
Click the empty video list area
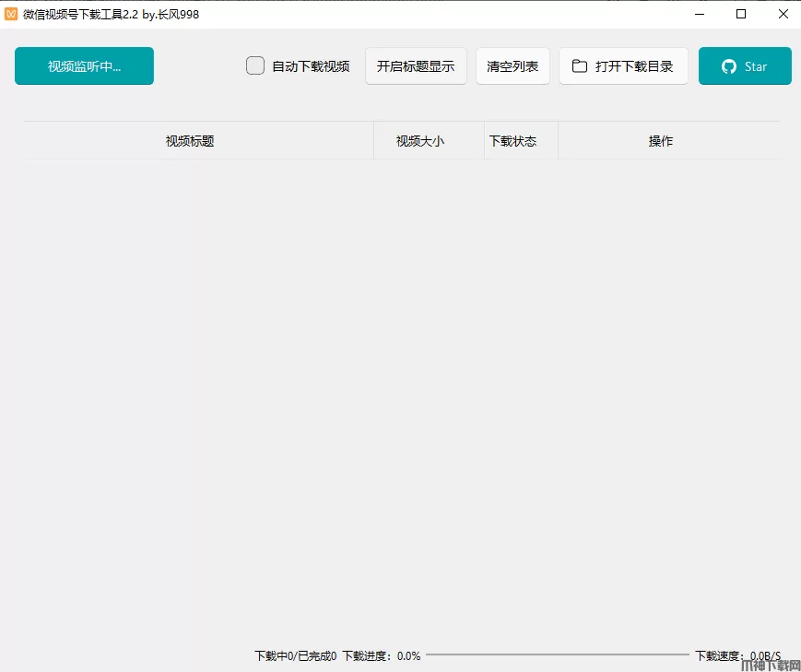coord(402,387)
